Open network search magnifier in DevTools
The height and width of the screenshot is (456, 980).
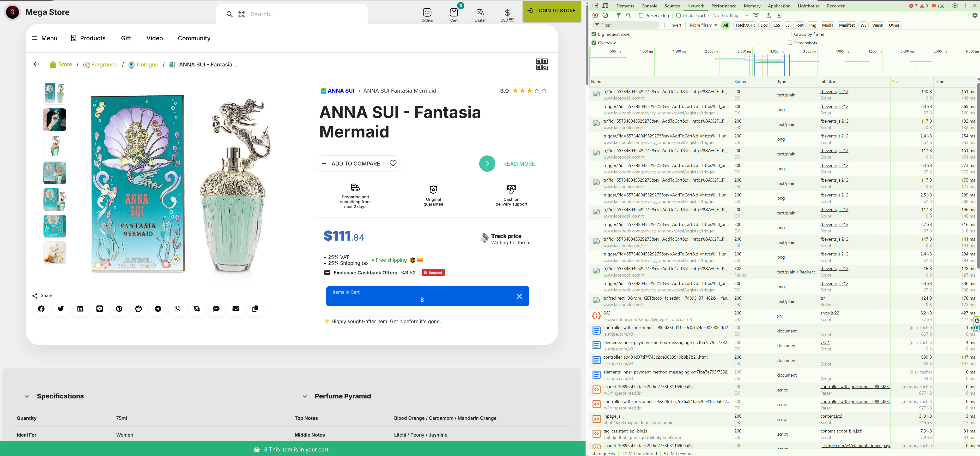point(629,15)
